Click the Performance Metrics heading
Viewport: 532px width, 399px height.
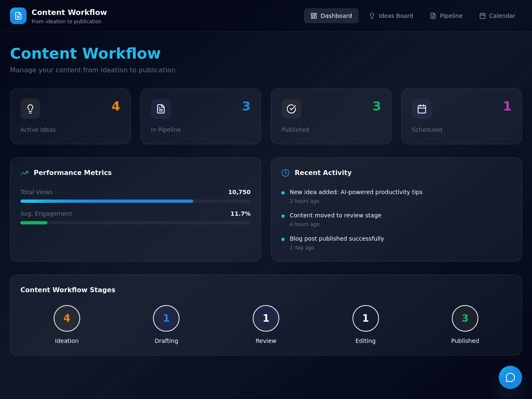click(x=73, y=172)
